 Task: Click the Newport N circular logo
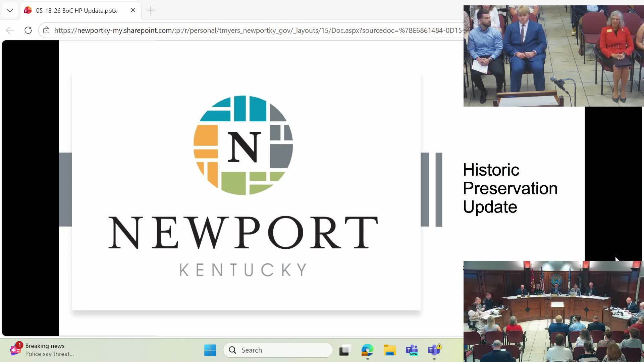[x=243, y=145]
